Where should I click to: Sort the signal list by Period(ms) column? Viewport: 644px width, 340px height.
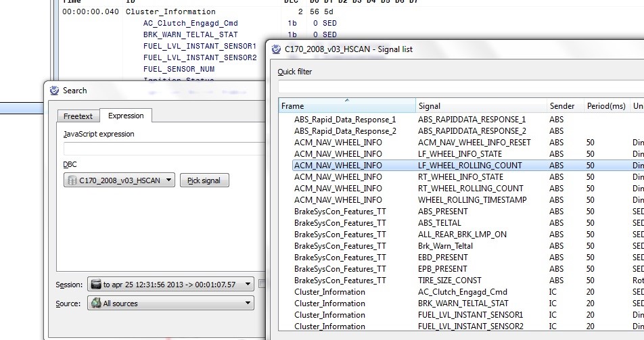(606, 105)
